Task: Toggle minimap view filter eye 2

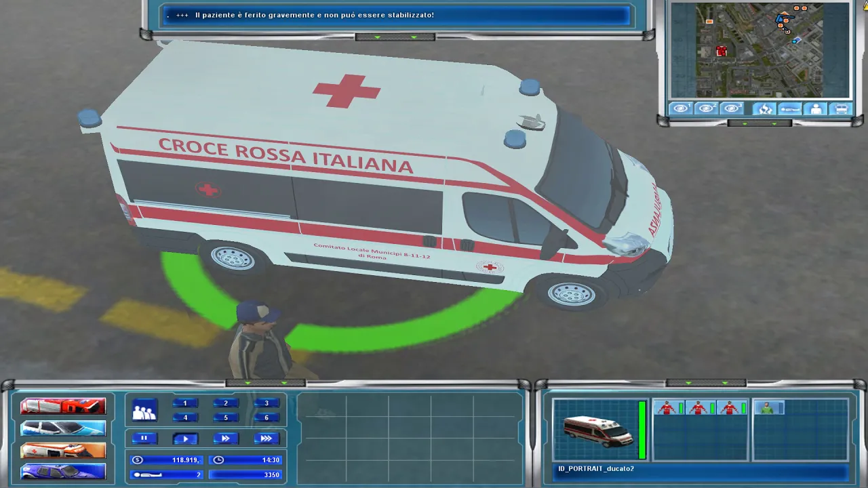Action: coord(706,108)
